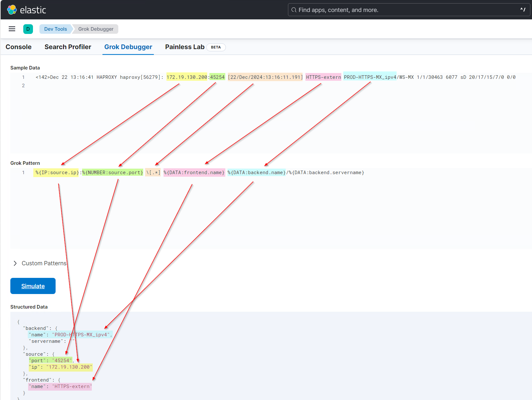Select the highlighted IP address in Sample Data
The width and height of the screenshot is (532, 400).
tap(187, 77)
